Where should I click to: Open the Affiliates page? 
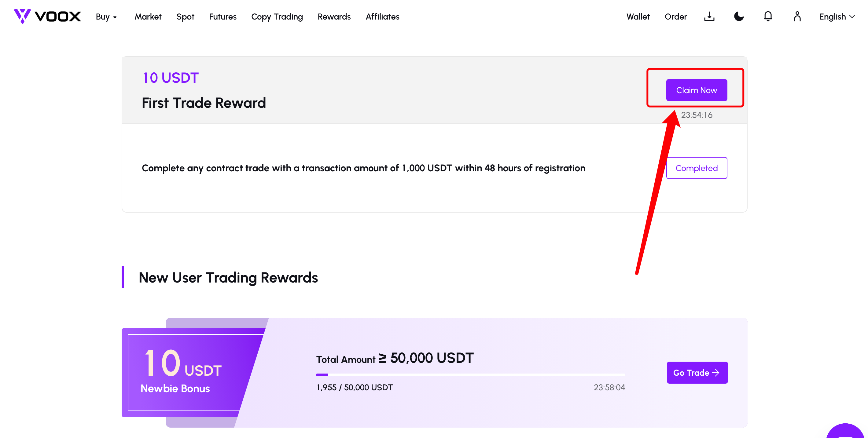tap(382, 16)
